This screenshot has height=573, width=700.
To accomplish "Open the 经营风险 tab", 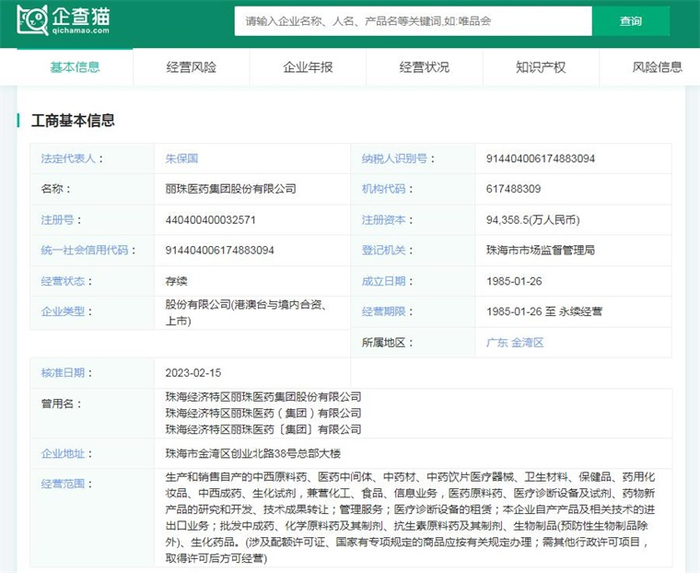I will (x=191, y=67).
